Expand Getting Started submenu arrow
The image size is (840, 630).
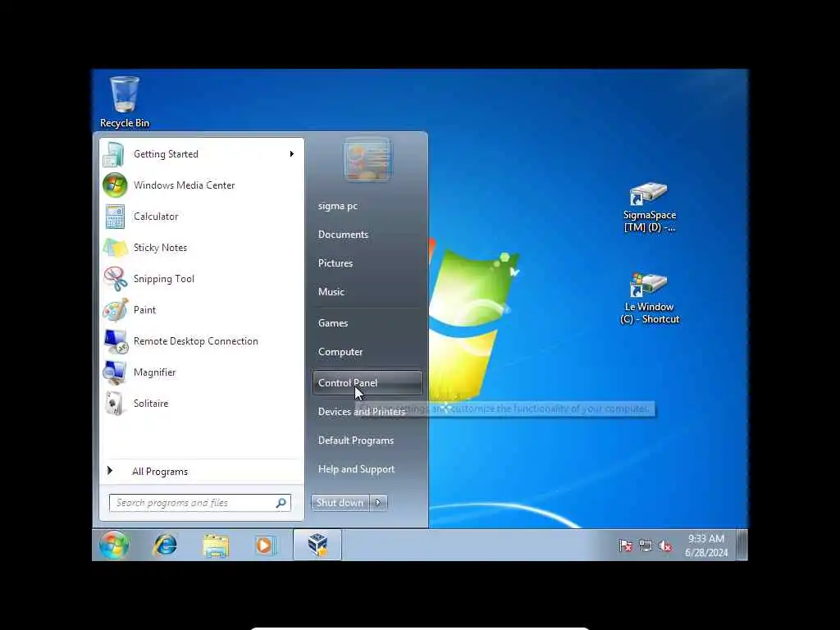click(x=291, y=154)
